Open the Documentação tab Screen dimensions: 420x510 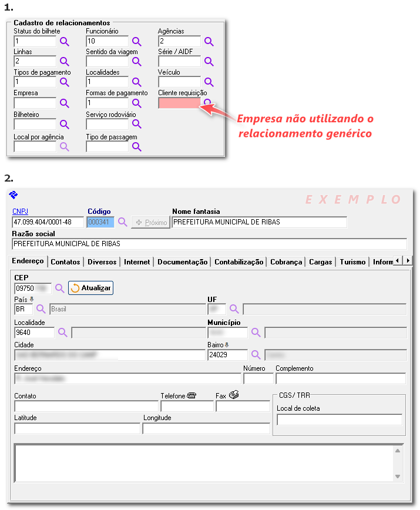pos(182,262)
